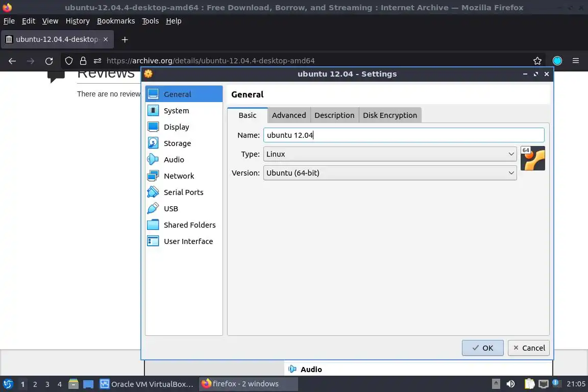Open the Firefox Bookmarks menu
Viewport: 588px width, 392px height.
116,21
